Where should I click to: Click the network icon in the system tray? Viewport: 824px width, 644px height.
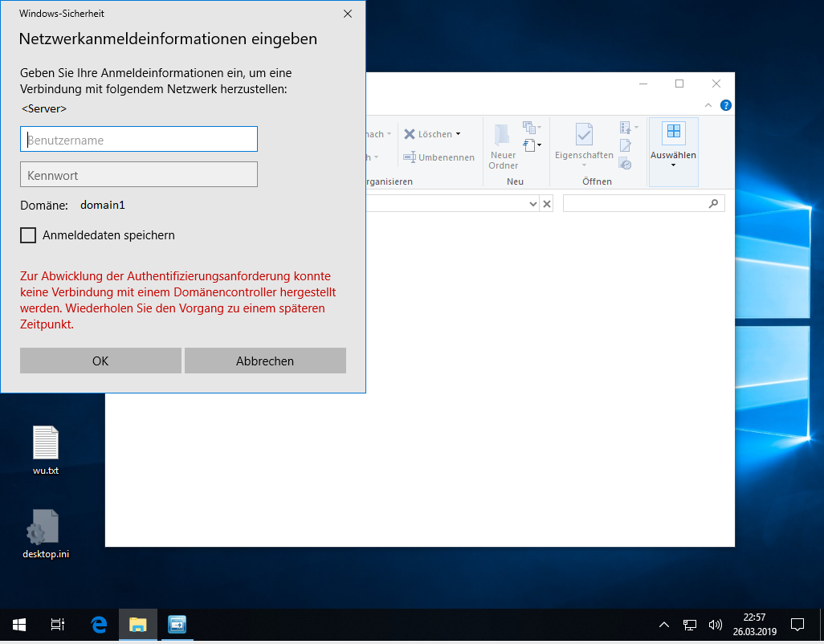coord(689,625)
